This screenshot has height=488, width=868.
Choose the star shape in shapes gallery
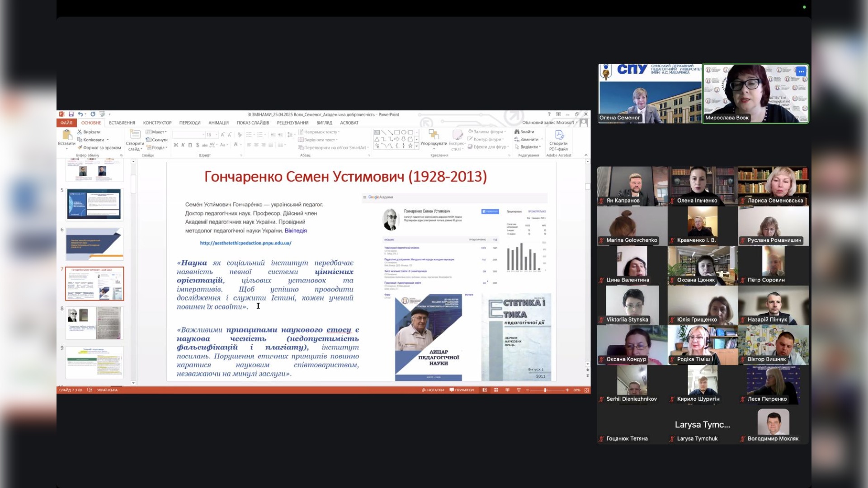click(x=410, y=145)
